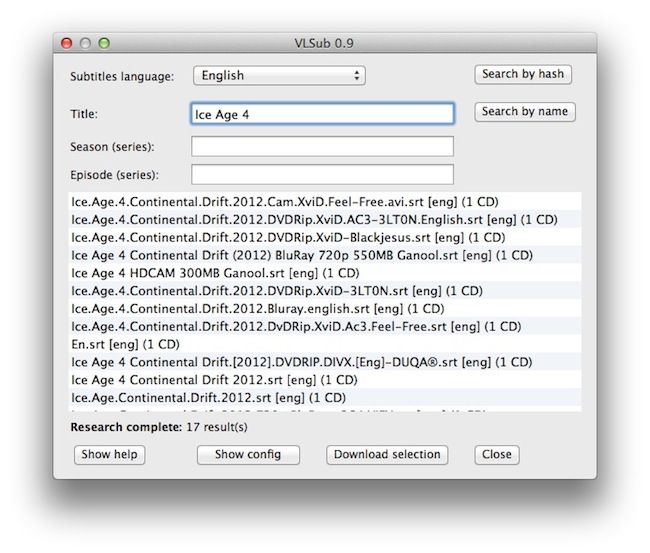Focus the Title field containing Ice Age 4
This screenshot has width=650, height=553.
(322, 114)
